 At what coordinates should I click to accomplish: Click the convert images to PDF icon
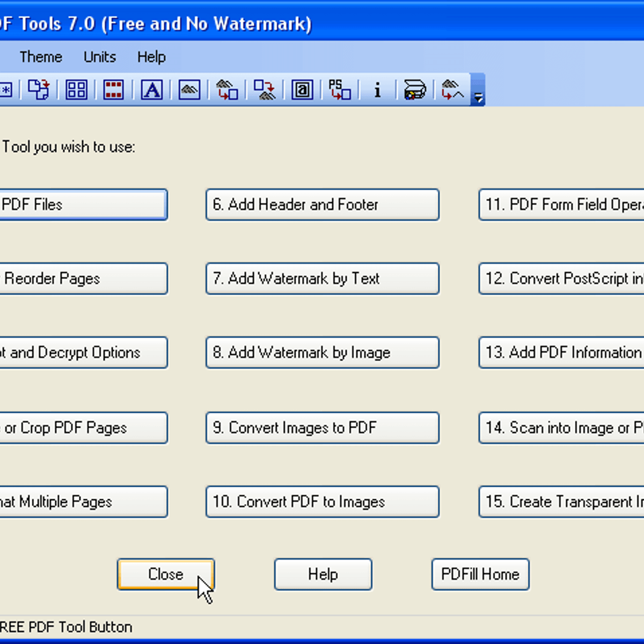click(x=227, y=90)
